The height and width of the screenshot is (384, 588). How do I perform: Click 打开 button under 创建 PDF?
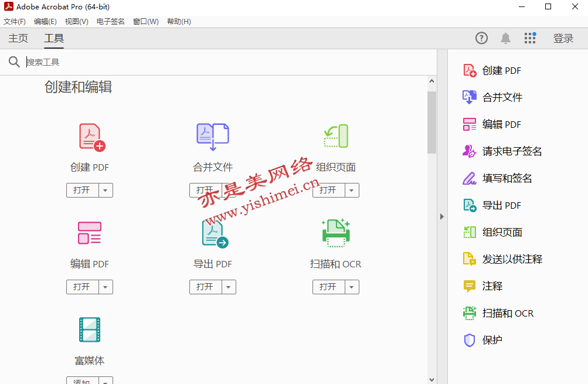[83, 191]
